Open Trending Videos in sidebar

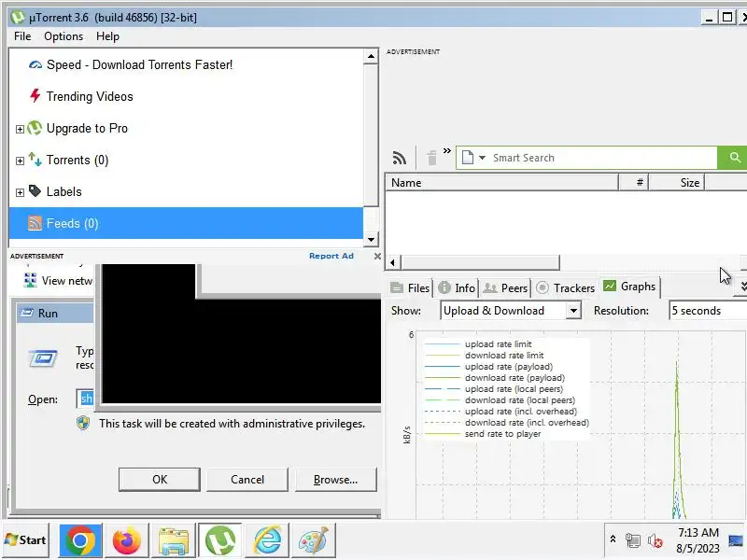[x=90, y=97]
